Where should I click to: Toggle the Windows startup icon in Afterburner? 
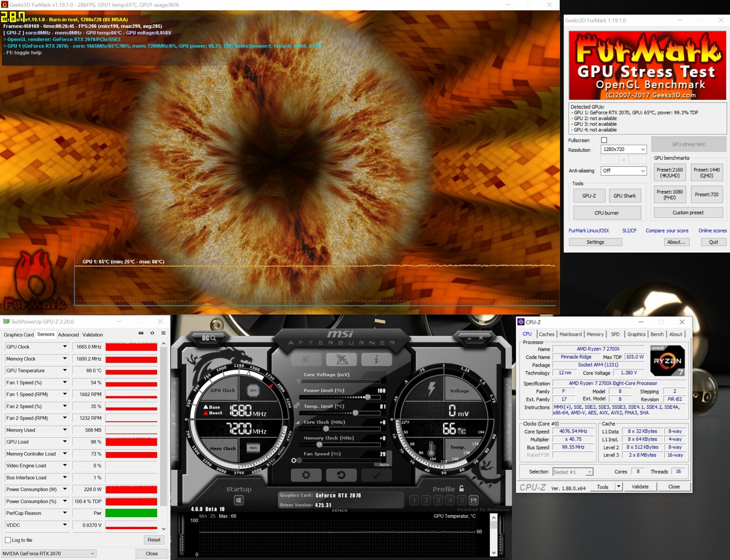pyautogui.click(x=238, y=500)
